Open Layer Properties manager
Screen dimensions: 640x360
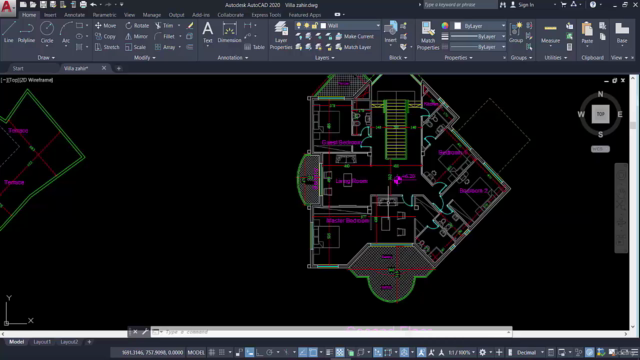[x=281, y=36]
